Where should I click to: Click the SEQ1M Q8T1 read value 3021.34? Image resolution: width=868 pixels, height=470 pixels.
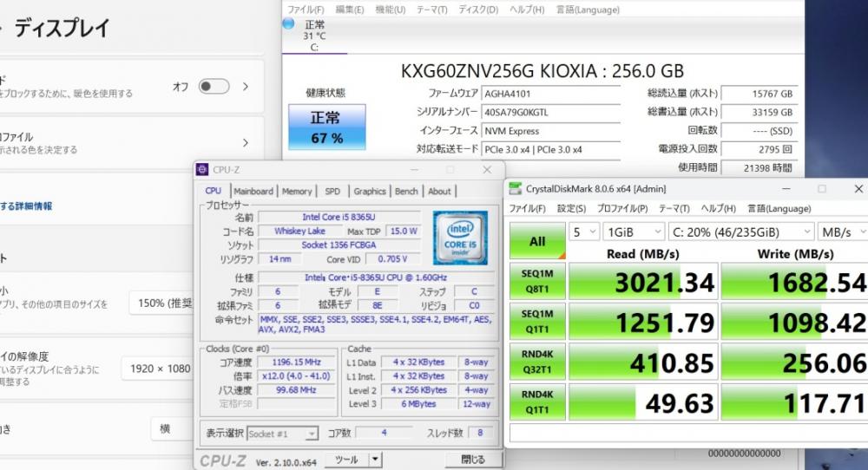click(x=643, y=282)
